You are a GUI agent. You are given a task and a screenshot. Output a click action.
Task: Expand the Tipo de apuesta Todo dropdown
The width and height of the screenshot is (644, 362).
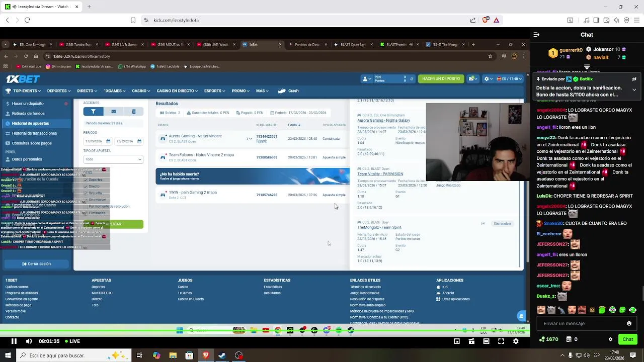[x=113, y=159]
